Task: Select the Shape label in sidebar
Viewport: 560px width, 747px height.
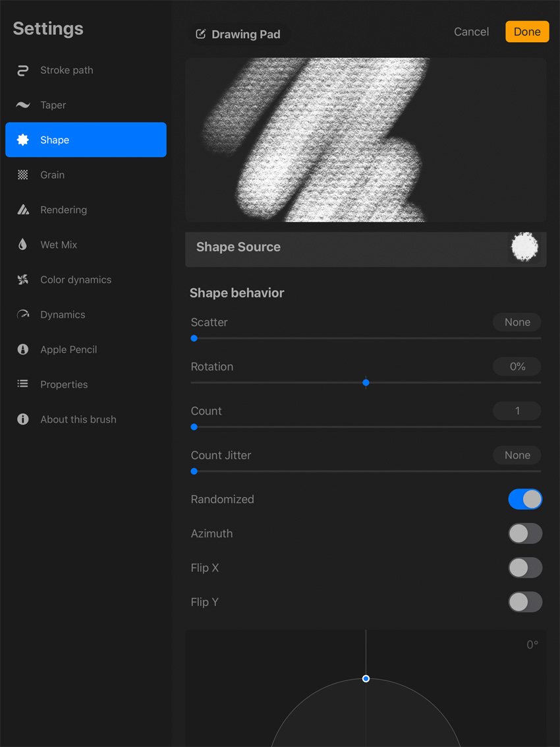Action: (x=55, y=140)
